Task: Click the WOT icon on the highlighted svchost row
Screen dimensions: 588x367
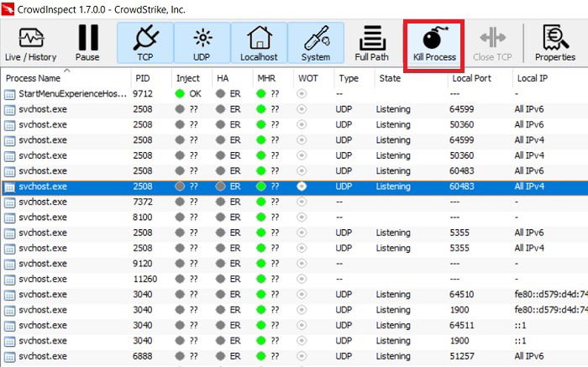Action: coord(302,186)
